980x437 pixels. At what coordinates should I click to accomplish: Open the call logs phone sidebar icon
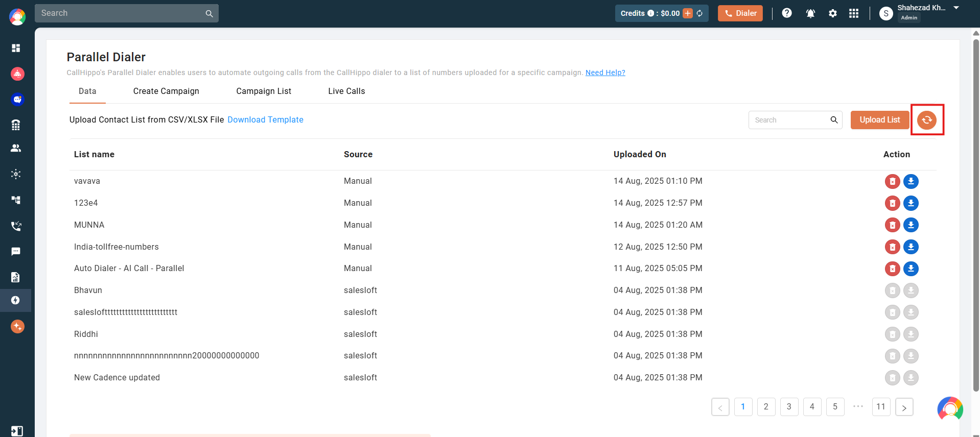[x=16, y=226]
